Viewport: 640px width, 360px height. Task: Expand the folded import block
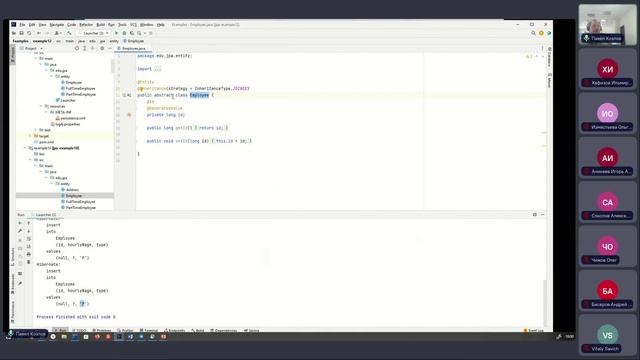pyautogui.click(x=158, y=69)
